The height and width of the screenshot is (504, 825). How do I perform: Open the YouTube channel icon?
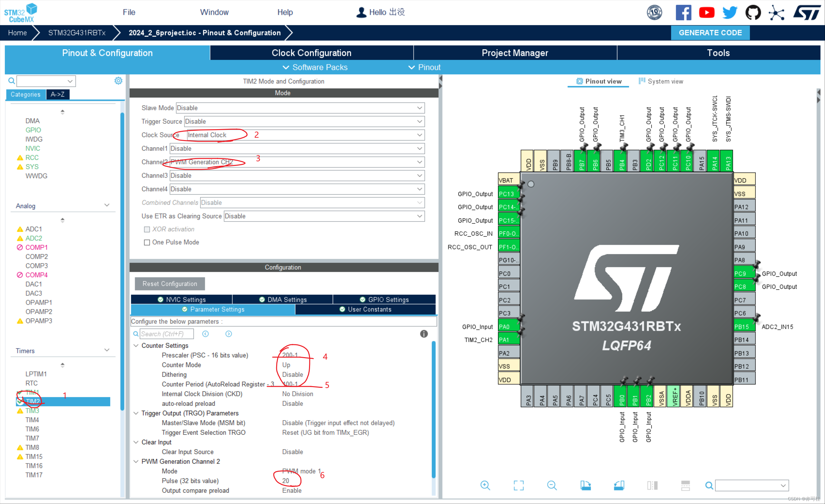706,13
